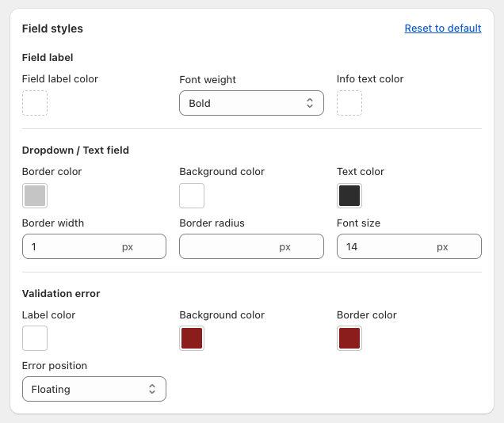Expand the Font weight dropdown

coord(251,103)
